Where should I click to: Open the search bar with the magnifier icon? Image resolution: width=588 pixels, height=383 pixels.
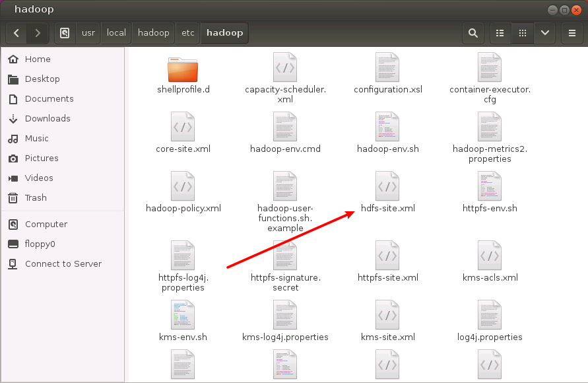click(473, 33)
